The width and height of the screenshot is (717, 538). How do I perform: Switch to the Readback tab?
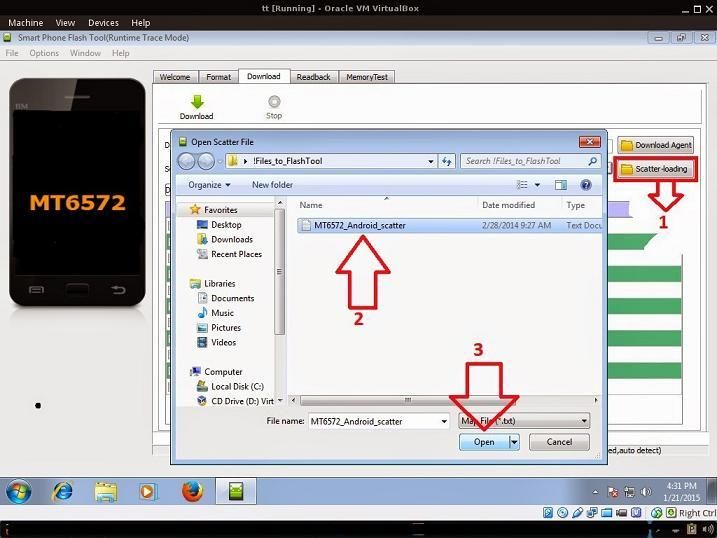(313, 77)
